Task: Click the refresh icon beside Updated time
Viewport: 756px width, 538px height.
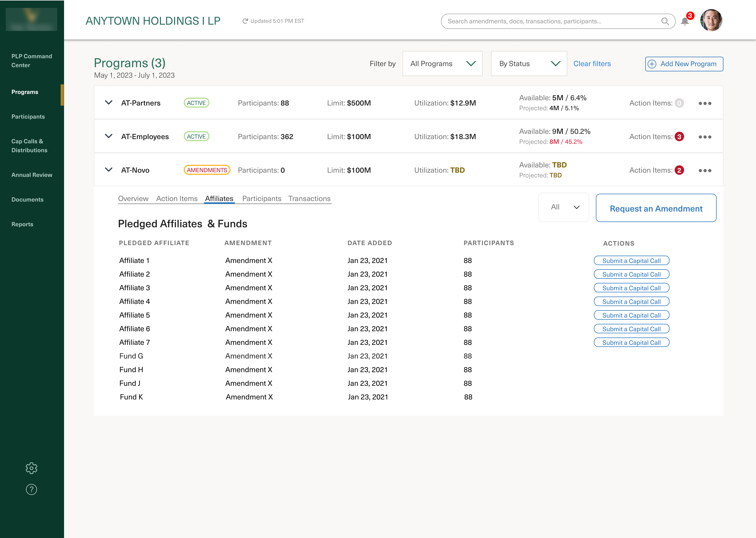Action: tap(245, 21)
